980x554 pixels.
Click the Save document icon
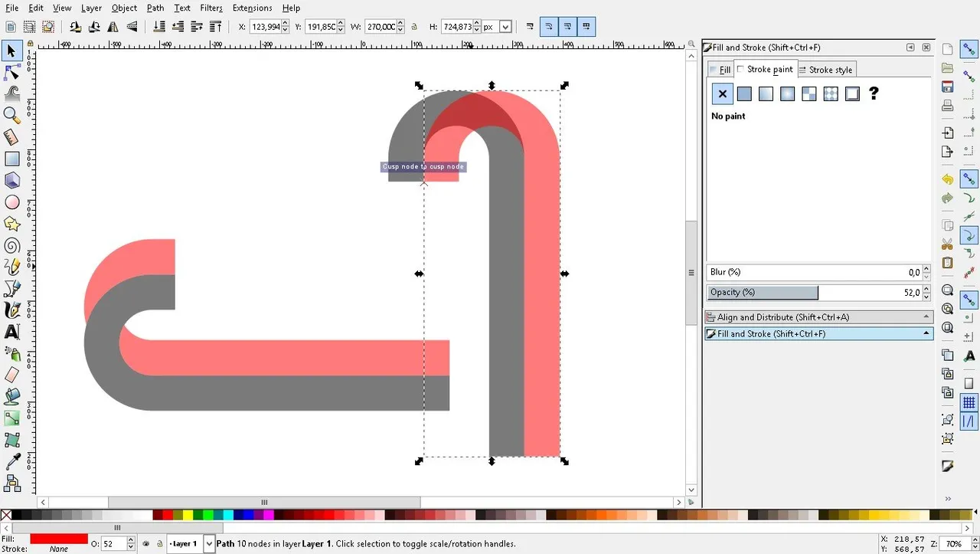click(x=948, y=87)
